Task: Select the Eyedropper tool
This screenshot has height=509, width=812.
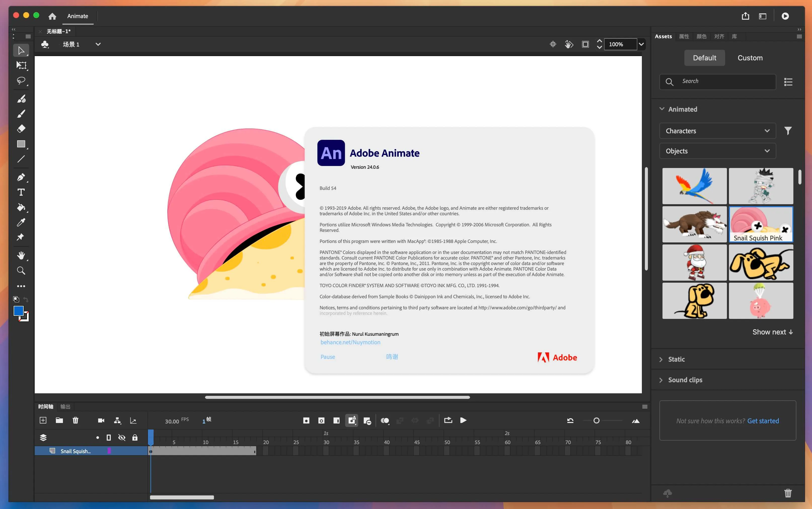Action: pyautogui.click(x=21, y=222)
